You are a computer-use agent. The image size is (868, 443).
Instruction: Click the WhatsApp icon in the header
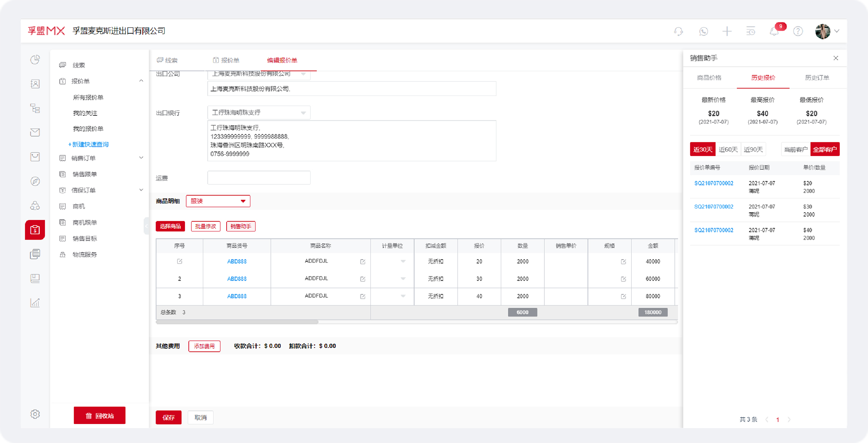tap(703, 32)
